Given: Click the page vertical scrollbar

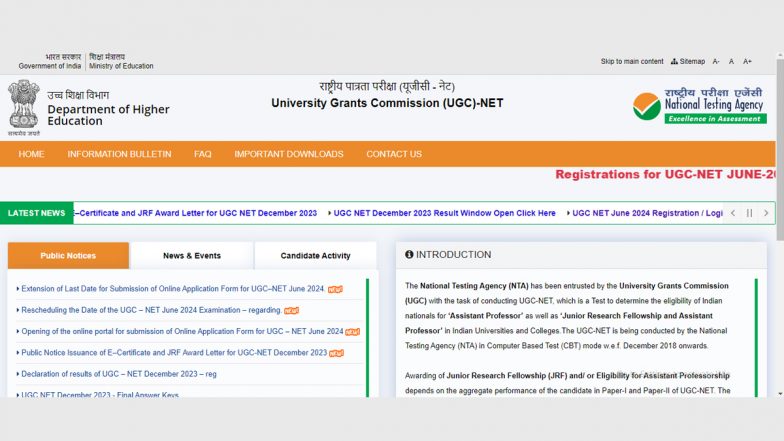Looking at the screenshot, I should tap(780, 150).
